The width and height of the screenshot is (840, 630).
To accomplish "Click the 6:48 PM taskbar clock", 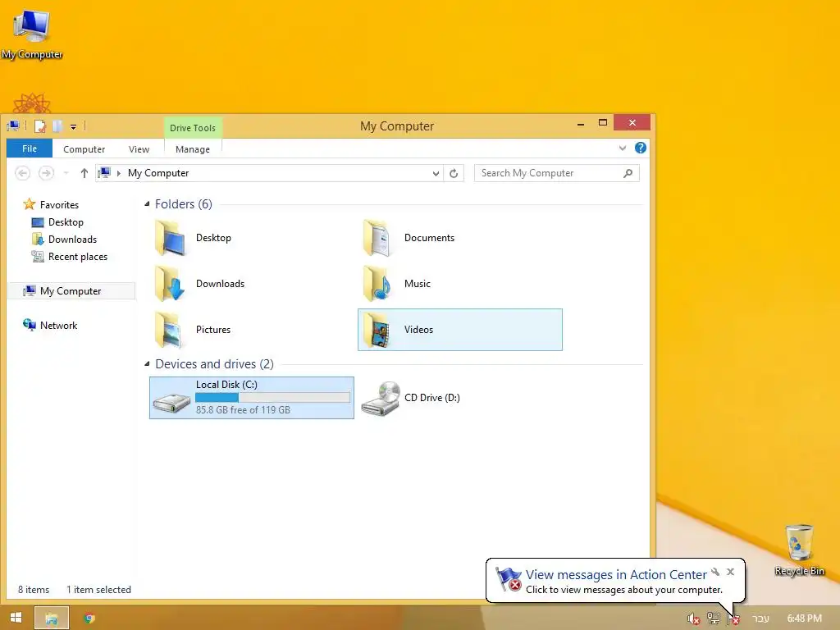I will [804, 619].
